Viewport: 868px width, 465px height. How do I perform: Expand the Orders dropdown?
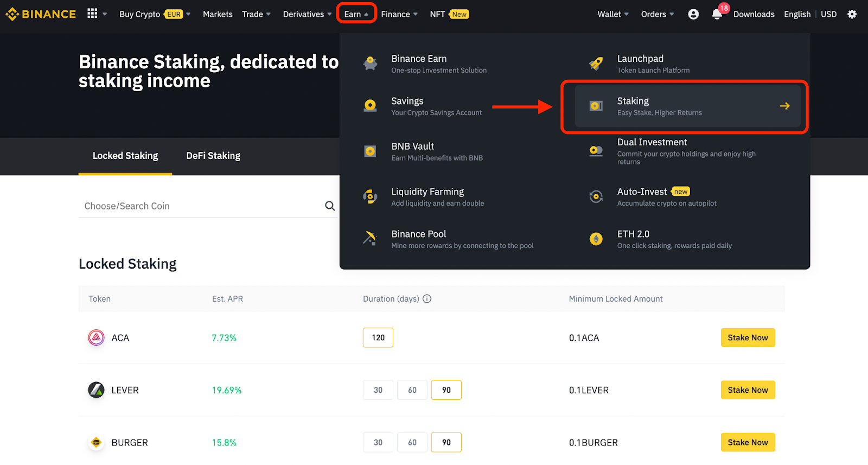[658, 14]
